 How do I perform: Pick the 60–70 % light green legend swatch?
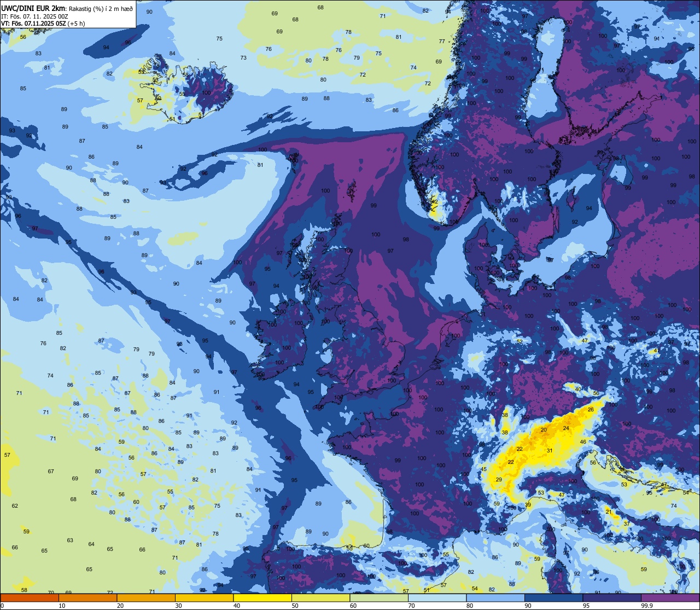click(x=379, y=597)
